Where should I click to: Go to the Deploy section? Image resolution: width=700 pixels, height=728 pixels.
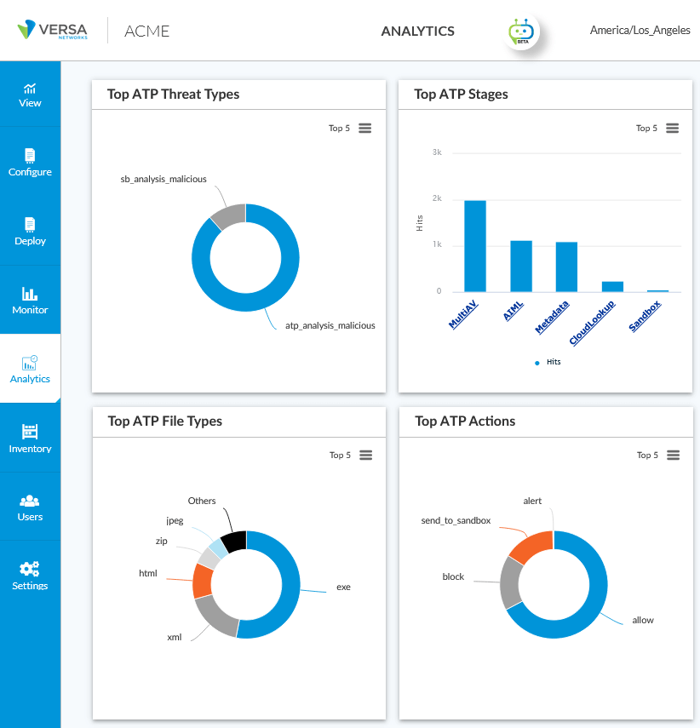click(x=30, y=232)
